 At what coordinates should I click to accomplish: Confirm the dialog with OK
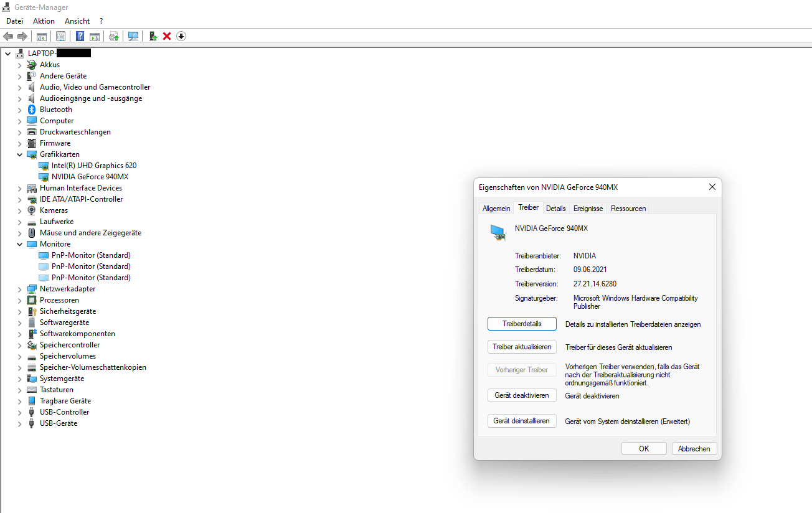[644, 448]
